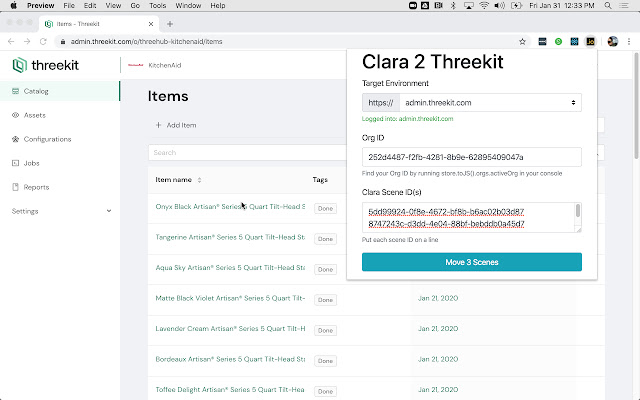
Task: Click the Add Item button
Action: click(x=176, y=125)
